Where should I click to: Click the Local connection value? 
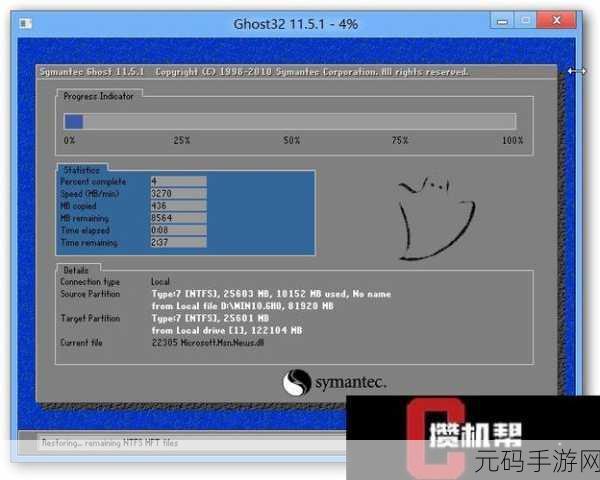click(160, 282)
